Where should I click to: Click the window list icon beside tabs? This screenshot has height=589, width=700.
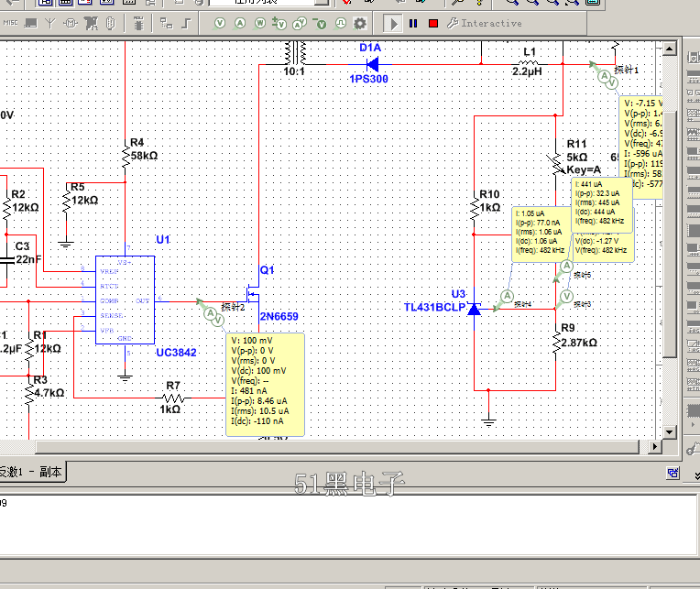(x=673, y=473)
